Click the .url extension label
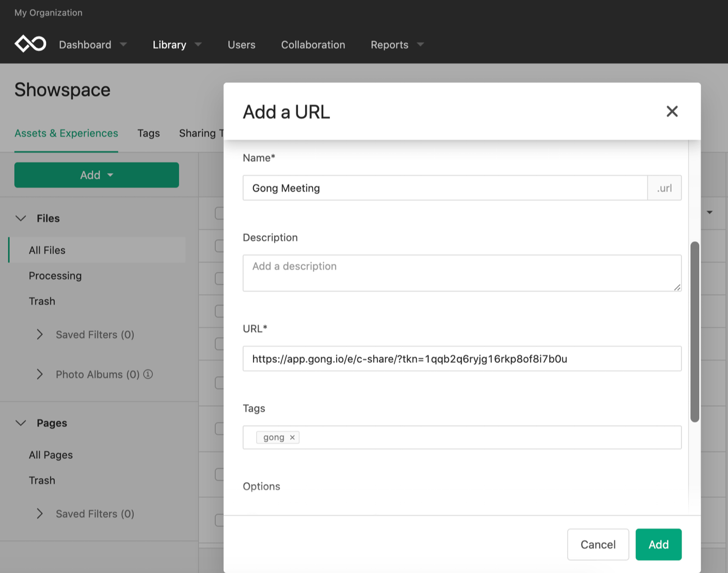This screenshot has height=573, width=728. 664,188
